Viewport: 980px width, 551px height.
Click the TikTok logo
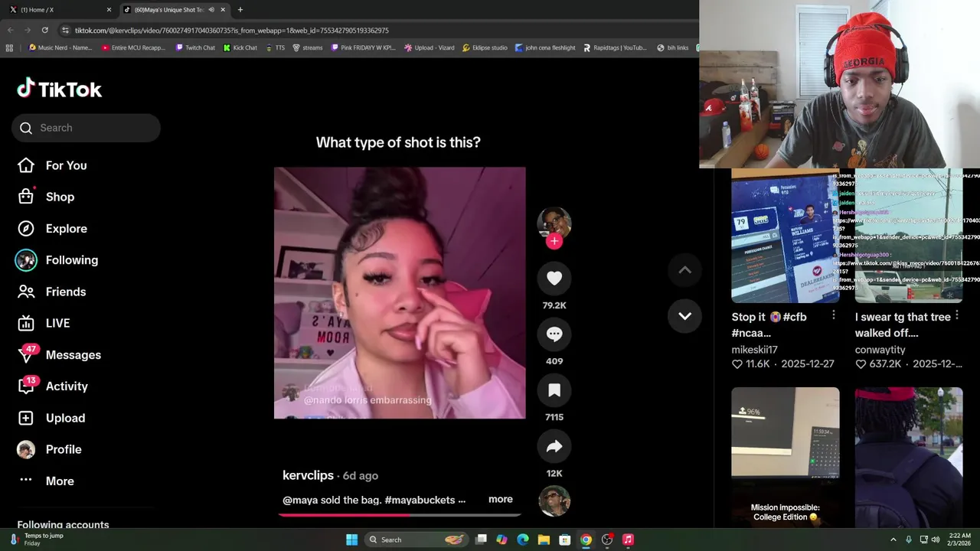coord(59,89)
